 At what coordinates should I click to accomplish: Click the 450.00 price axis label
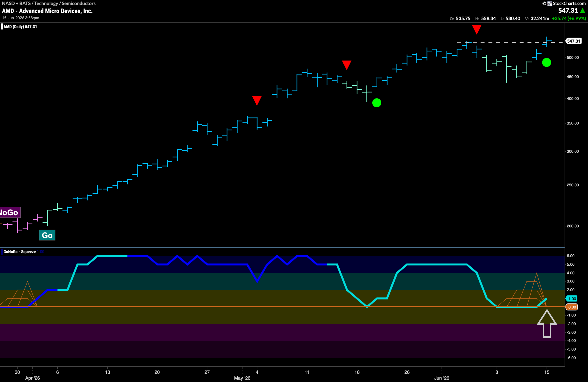pos(573,77)
